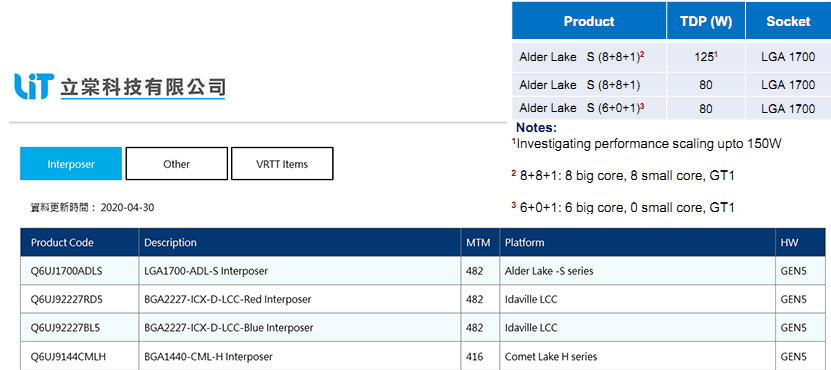Click the Alder Lake -S series platform cell

click(549, 271)
